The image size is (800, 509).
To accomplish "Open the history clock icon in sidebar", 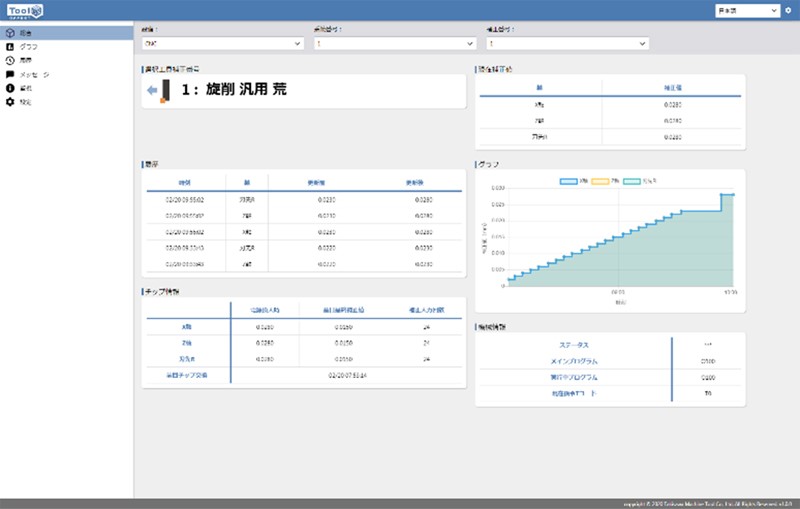I will tap(10, 60).
